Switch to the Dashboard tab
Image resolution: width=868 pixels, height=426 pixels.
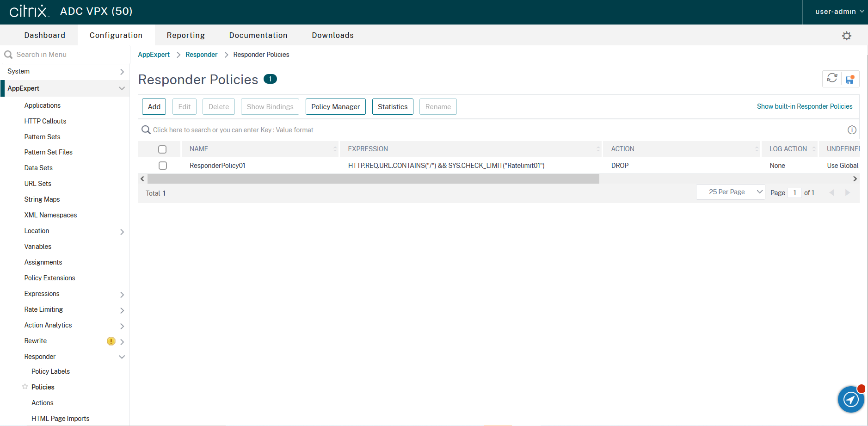45,35
